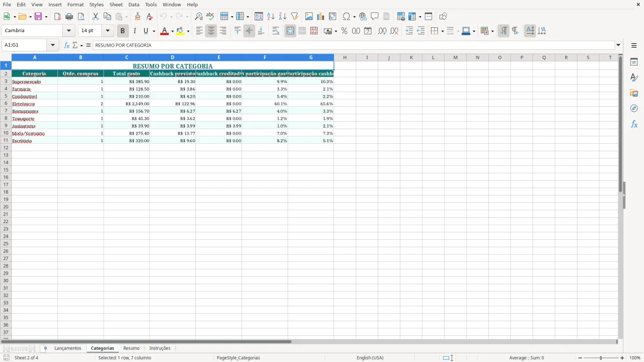Format the selection as percent

pos(344,31)
